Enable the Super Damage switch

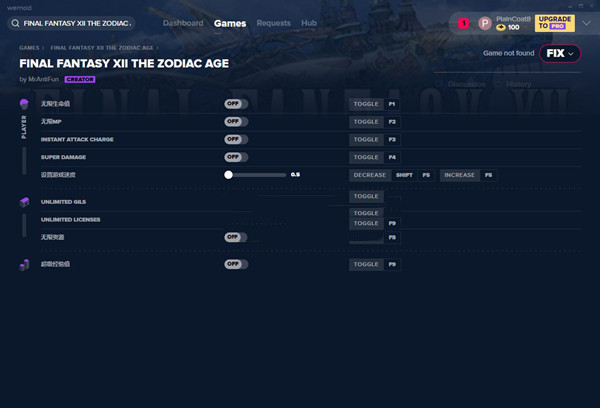point(236,157)
